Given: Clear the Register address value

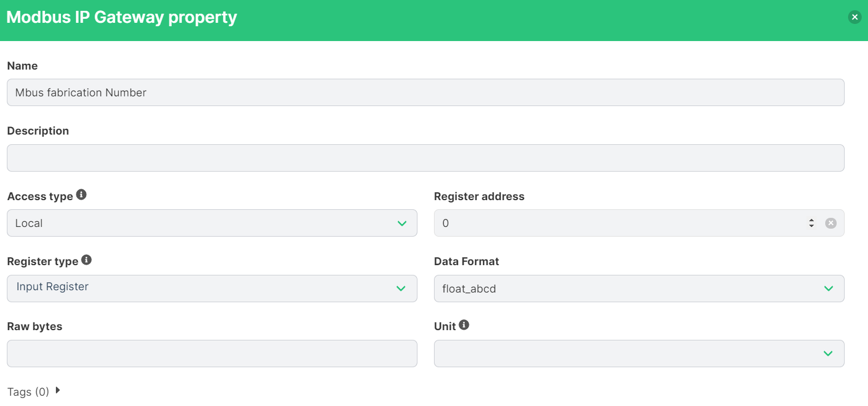Looking at the screenshot, I should 831,223.
